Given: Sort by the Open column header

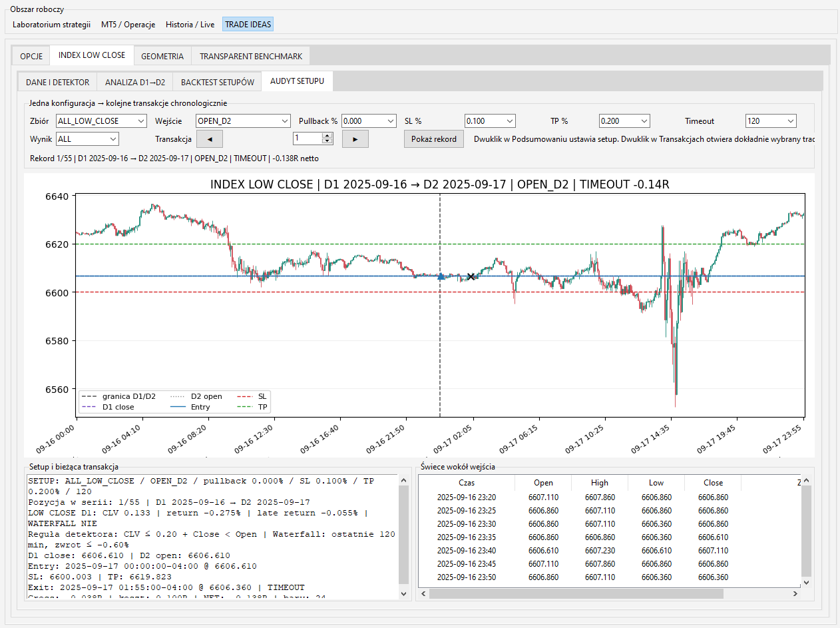Looking at the screenshot, I should pos(543,483).
